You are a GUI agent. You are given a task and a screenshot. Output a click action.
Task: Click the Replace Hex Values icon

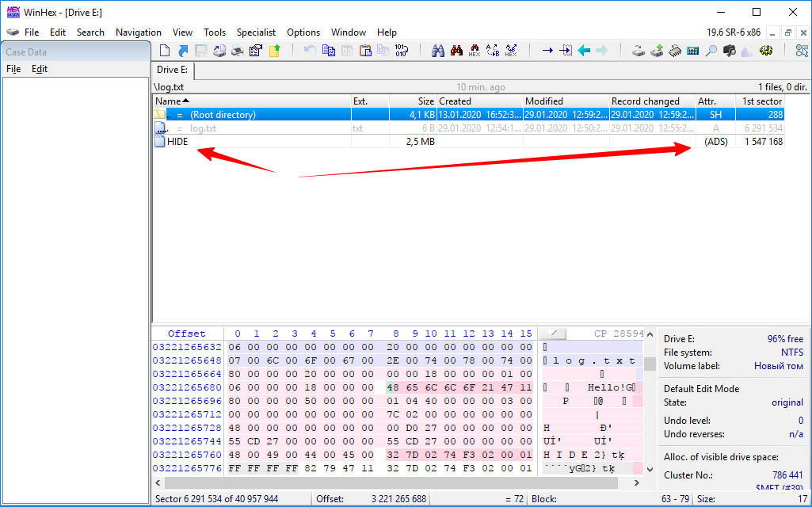tap(511, 50)
